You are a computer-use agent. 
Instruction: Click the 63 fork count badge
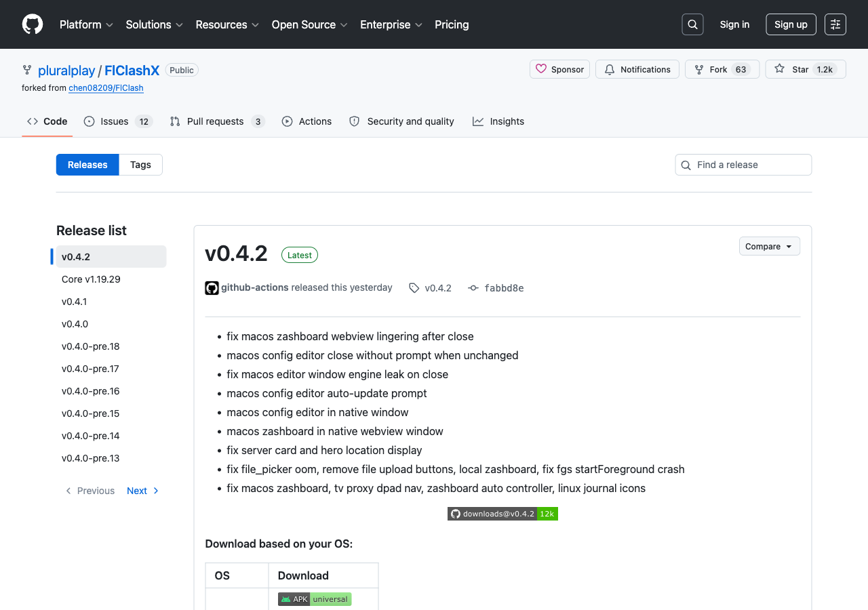(x=741, y=69)
